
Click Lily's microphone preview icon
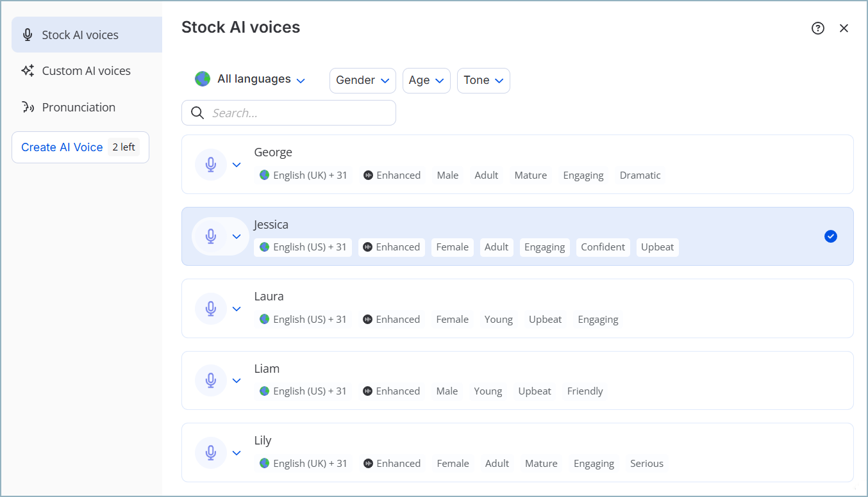point(210,452)
